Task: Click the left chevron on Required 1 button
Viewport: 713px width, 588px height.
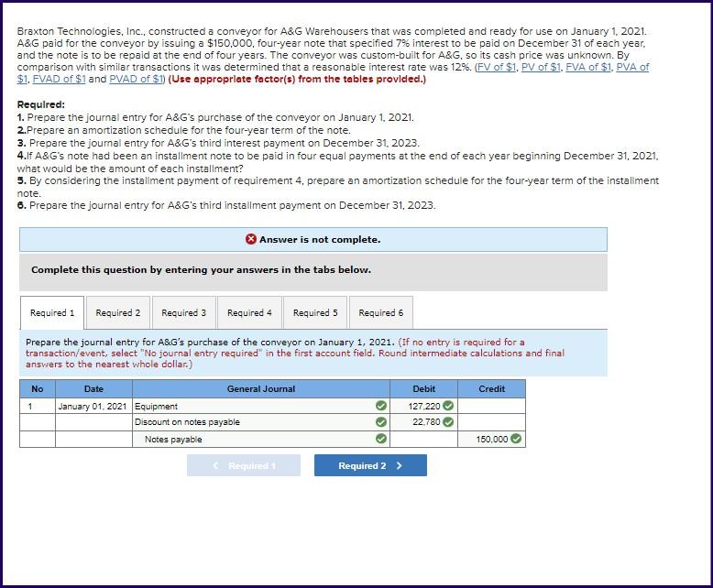Action: (216, 465)
